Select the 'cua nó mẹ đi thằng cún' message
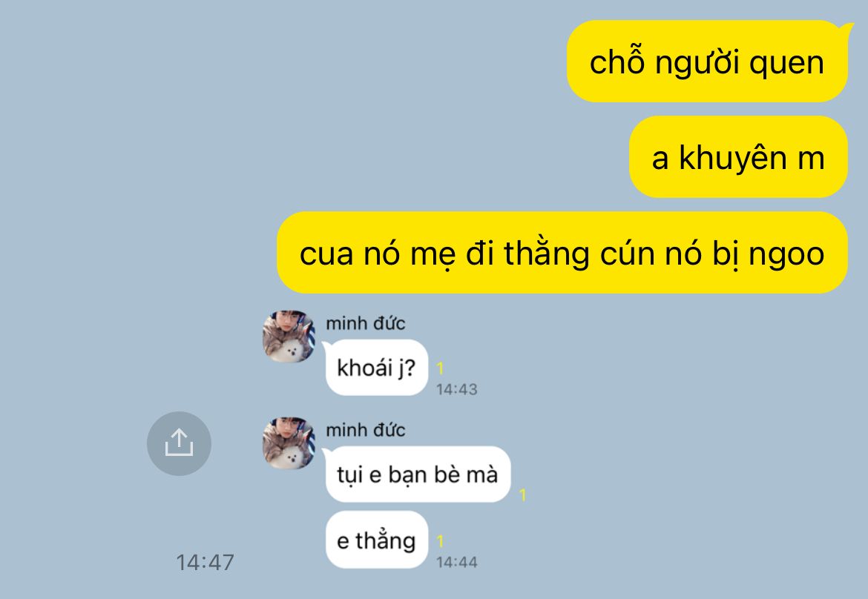This screenshot has height=599, width=868. click(x=562, y=253)
